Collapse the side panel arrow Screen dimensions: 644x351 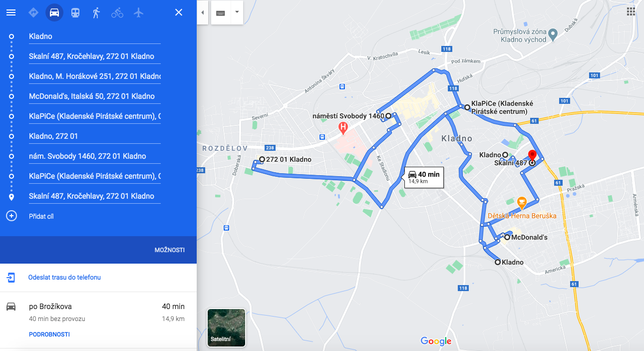click(x=202, y=13)
